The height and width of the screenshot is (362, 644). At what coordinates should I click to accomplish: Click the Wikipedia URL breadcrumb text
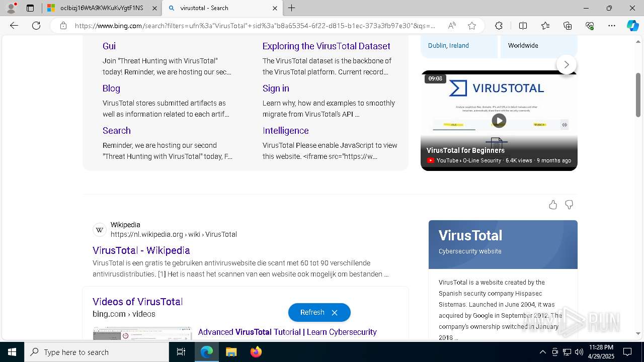(x=174, y=234)
